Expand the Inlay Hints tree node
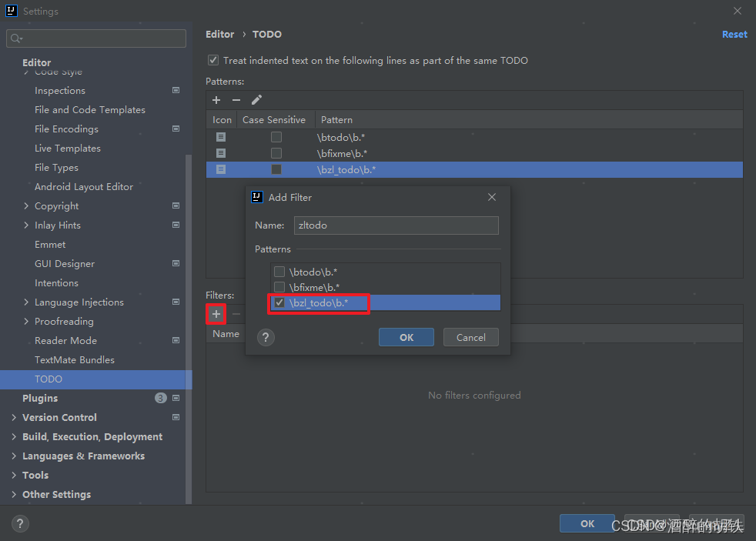The height and width of the screenshot is (541, 756). coord(26,225)
